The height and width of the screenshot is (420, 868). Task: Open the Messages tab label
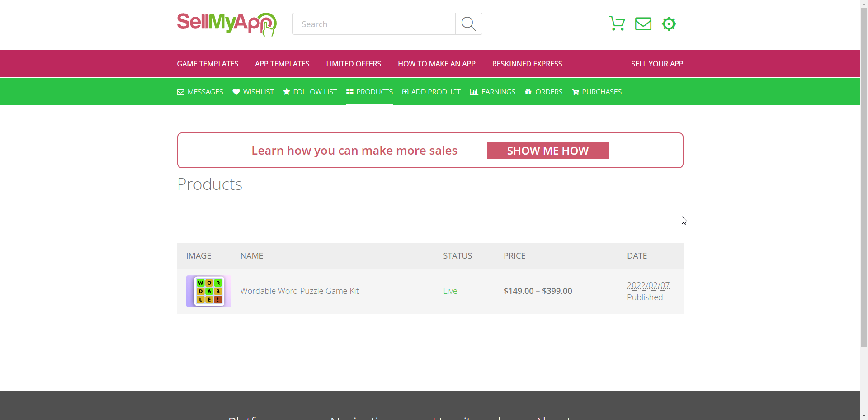pos(205,92)
